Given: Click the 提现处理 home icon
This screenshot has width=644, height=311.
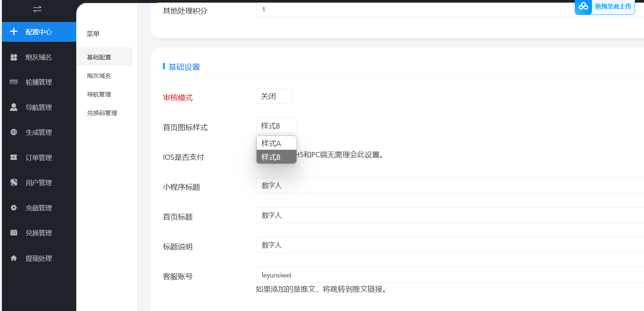Looking at the screenshot, I should pyautogui.click(x=14, y=258).
